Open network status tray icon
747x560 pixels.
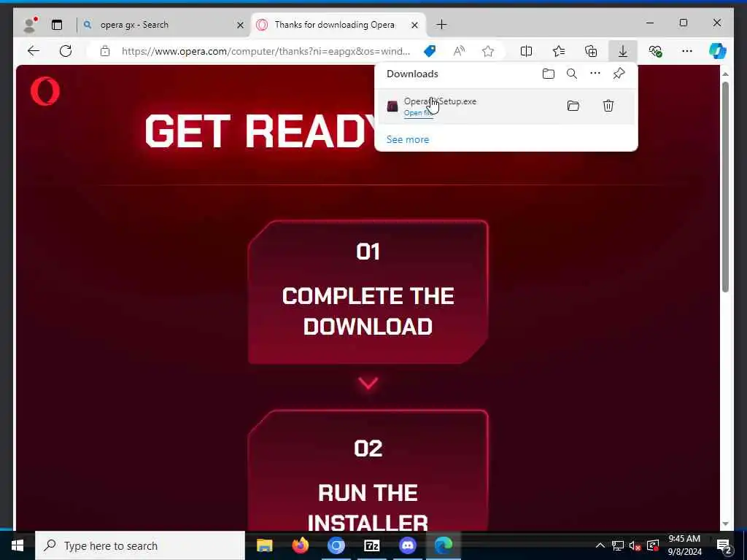(x=618, y=545)
